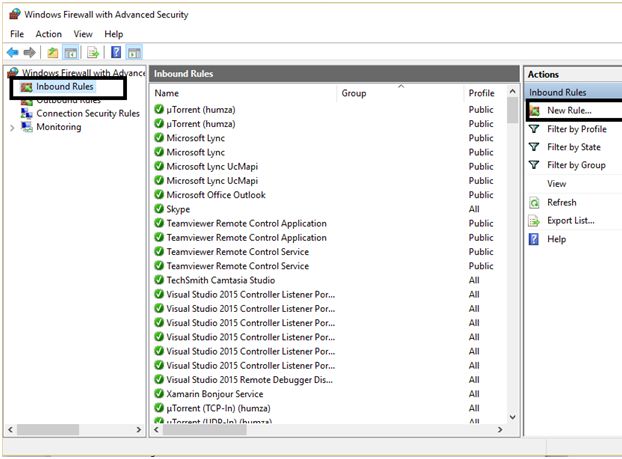Click the Back arrow toolbar icon
Image resolution: width=622 pixels, height=459 pixels.
[13, 52]
